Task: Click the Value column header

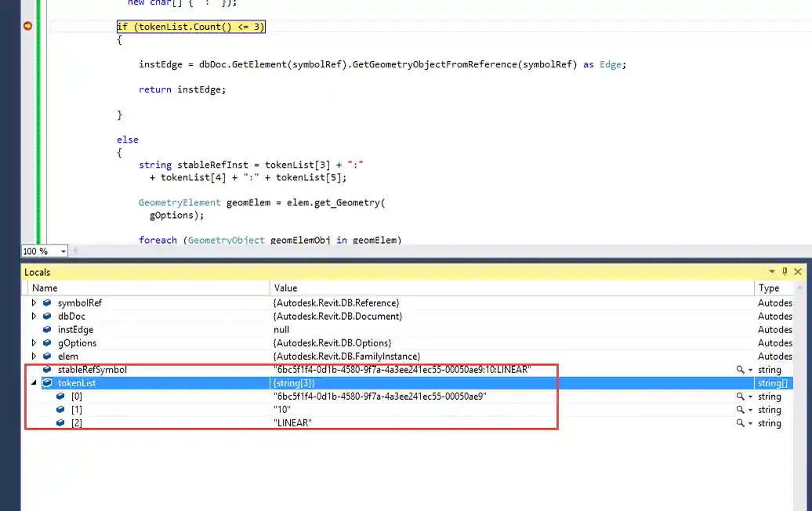Action: (x=286, y=288)
